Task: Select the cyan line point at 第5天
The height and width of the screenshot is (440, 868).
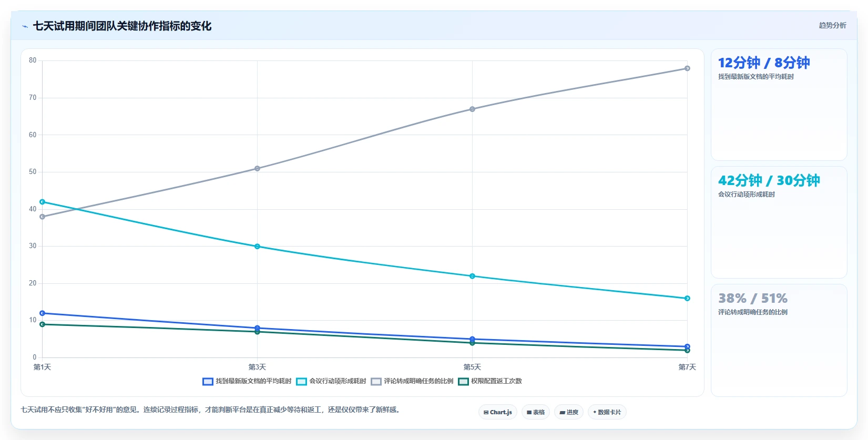Action: point(472,276)
